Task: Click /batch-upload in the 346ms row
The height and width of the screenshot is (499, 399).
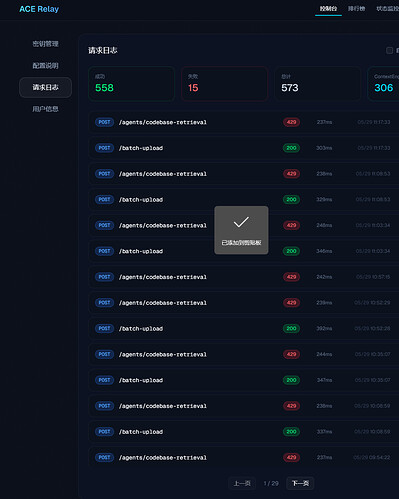Action: [x=141, y=251]
